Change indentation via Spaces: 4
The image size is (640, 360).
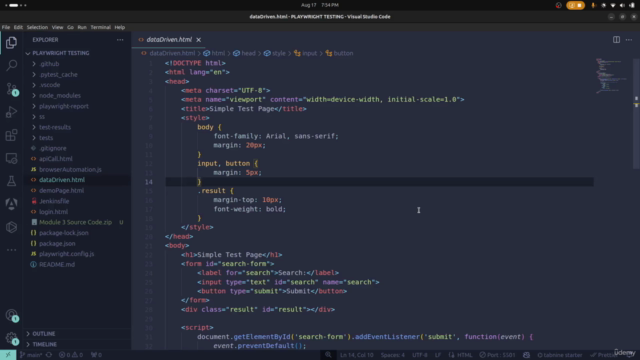(x=393, y=355)
